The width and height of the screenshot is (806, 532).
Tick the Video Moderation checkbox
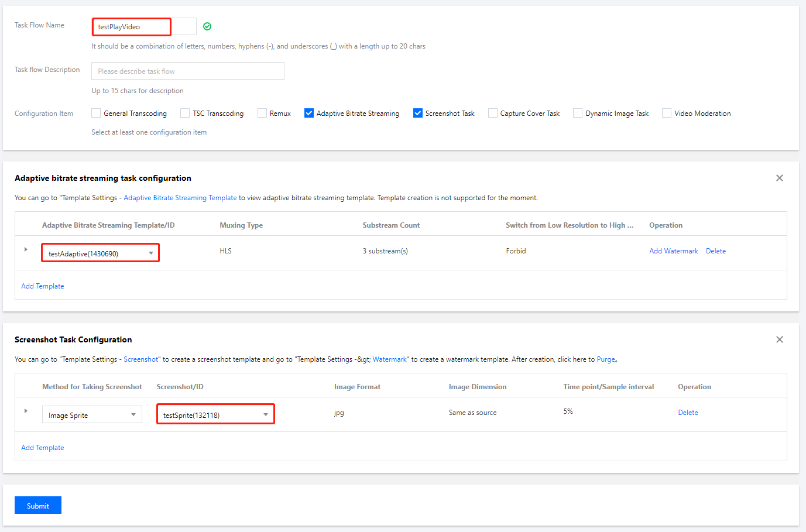tap(667, 113)
